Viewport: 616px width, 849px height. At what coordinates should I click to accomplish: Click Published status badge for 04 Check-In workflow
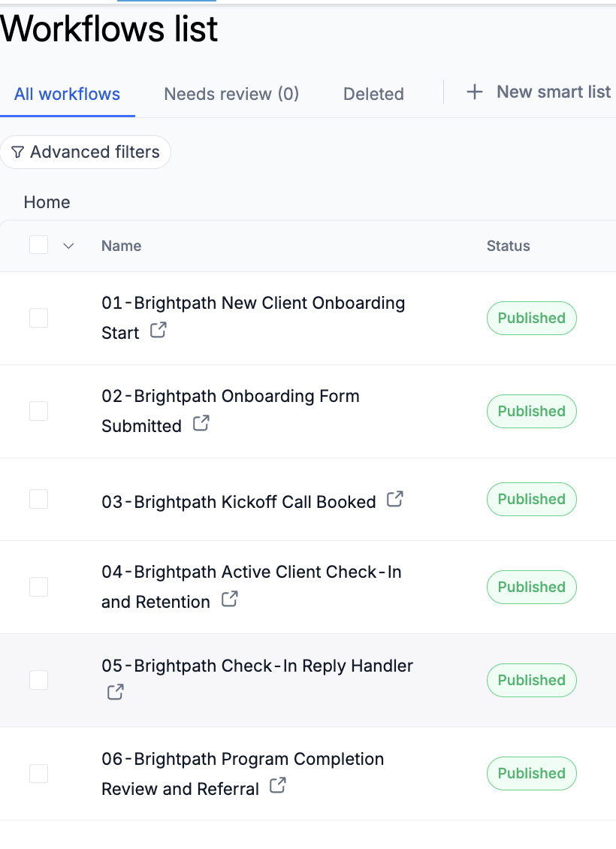click(x=532, y=587)
